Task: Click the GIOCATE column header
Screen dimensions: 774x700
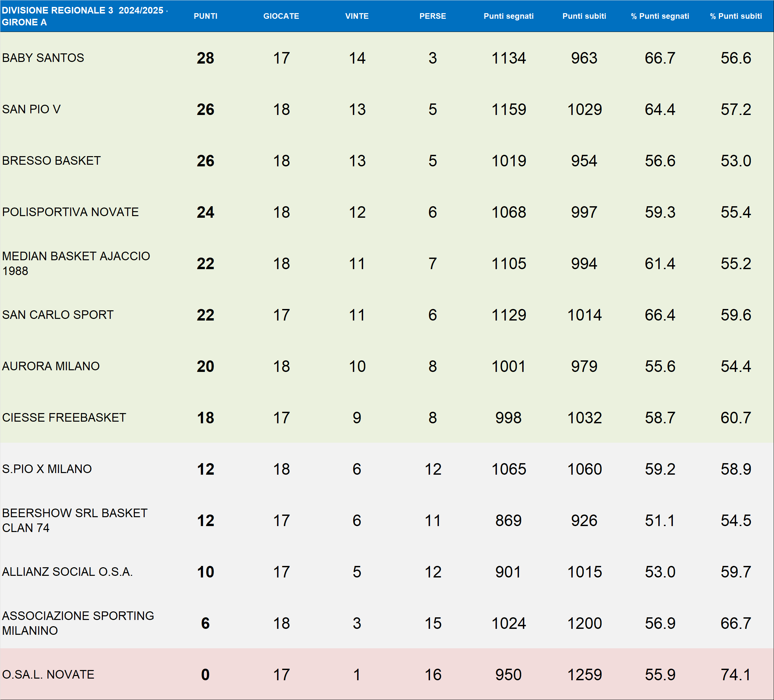Action: [281, 16]
